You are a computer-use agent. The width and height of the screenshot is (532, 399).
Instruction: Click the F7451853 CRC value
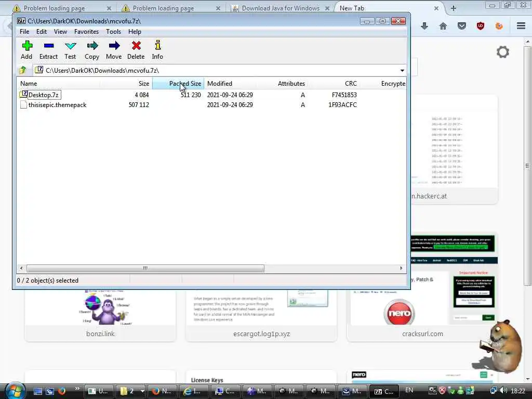pos(344,95)
